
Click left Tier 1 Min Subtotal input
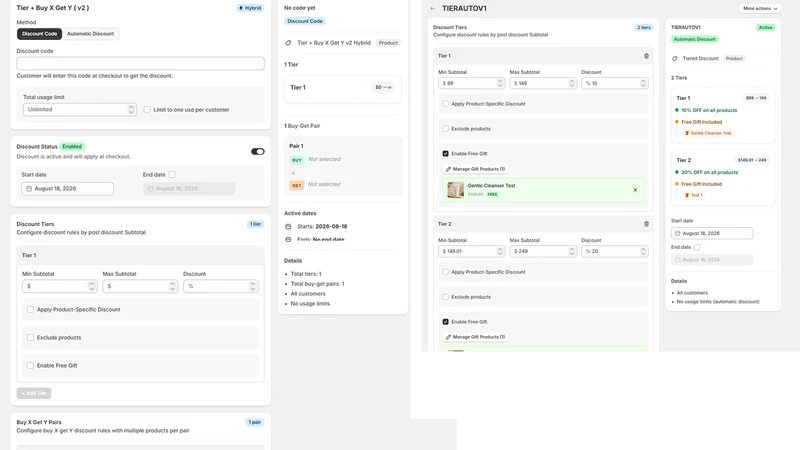(x=59, y=287)
